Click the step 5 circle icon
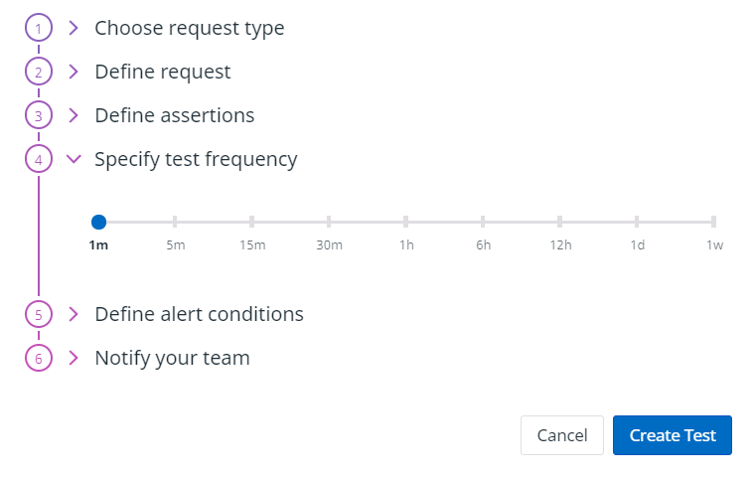The height and width of the screenshot is (481, 754). [x=38, y=314]
